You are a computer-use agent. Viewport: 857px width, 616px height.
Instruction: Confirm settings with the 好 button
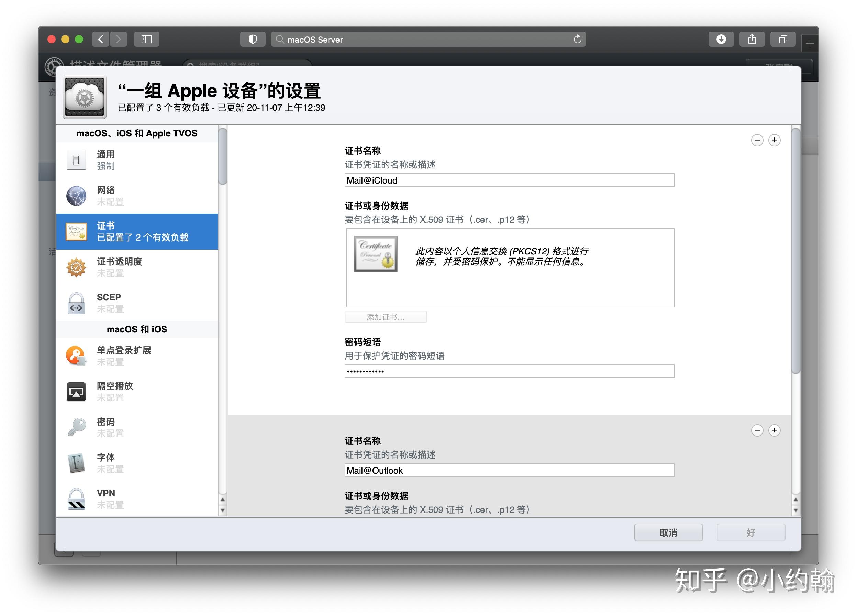pyautogui.click(x=751, y=532)
